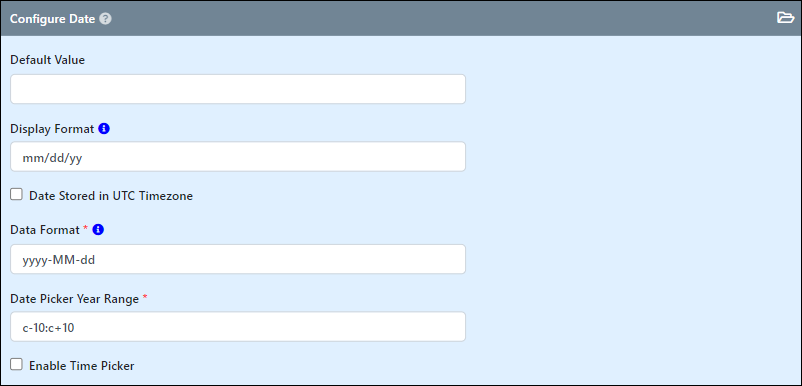Viewport: 802px width, 386px height.
Task: Show Display Format info tooltip icon
Action: coord(104,129)
